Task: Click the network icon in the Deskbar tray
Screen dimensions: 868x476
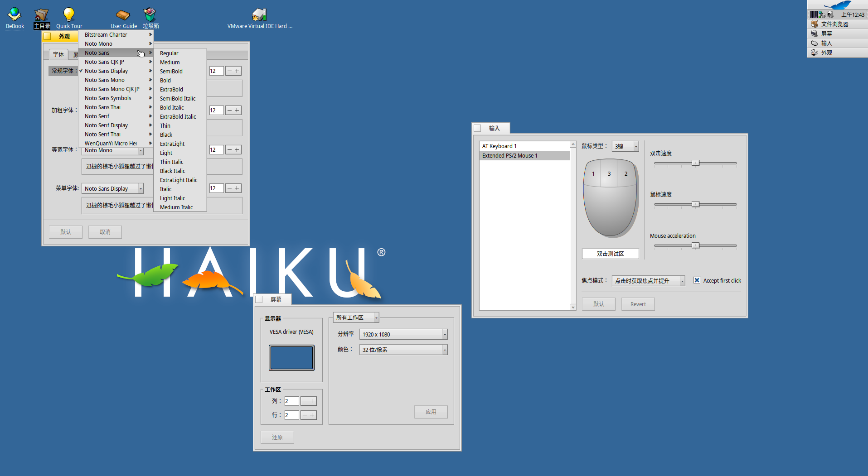Action: 822,14
